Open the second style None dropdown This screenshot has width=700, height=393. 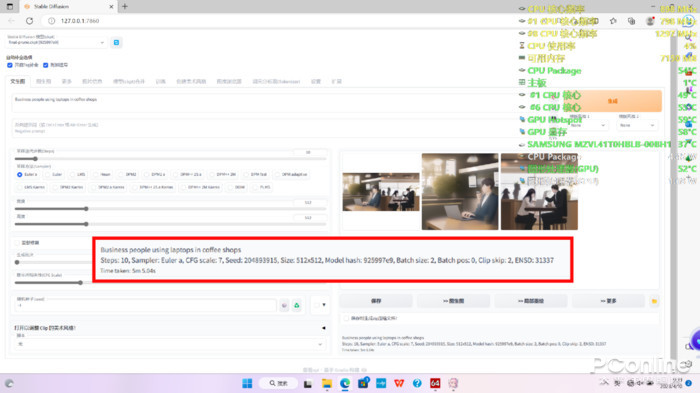637,125
